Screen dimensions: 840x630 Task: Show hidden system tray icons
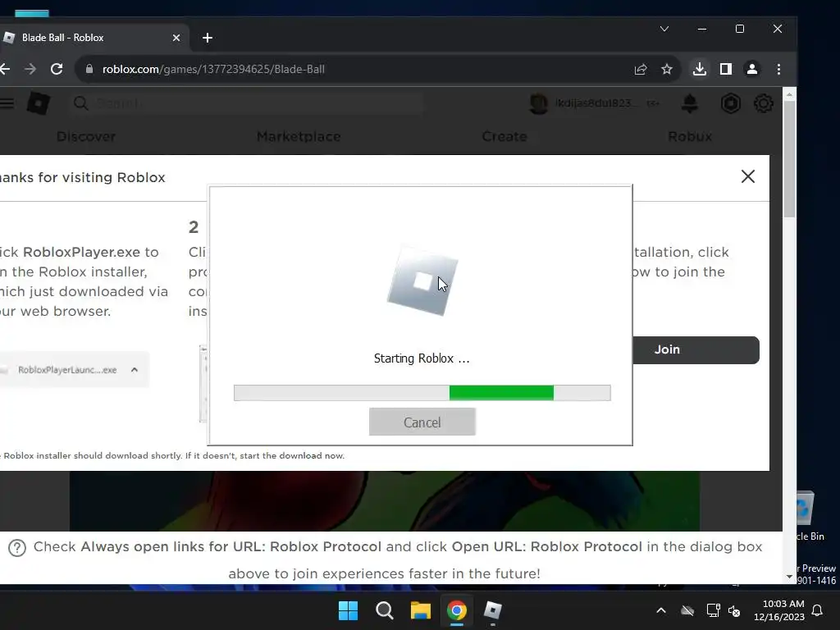(x=661, y=610)
